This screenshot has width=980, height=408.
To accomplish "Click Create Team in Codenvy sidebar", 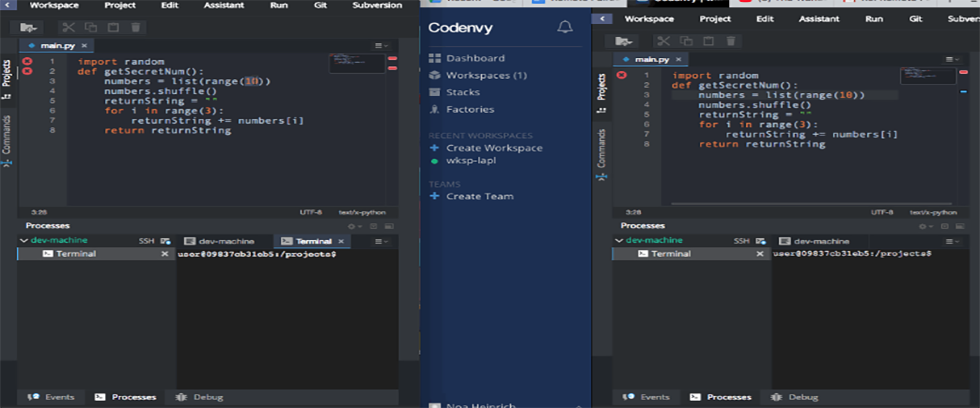I will click(x=472, y=196).
